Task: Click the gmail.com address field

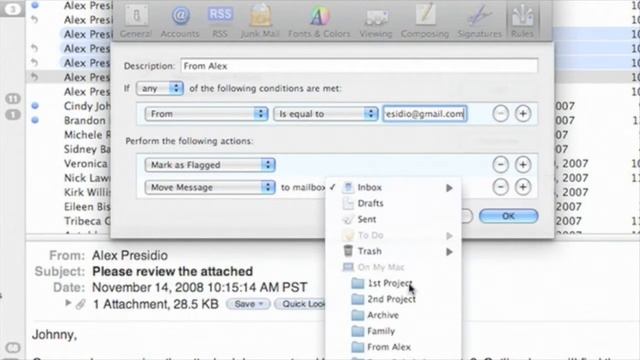Action: [425, 114]
